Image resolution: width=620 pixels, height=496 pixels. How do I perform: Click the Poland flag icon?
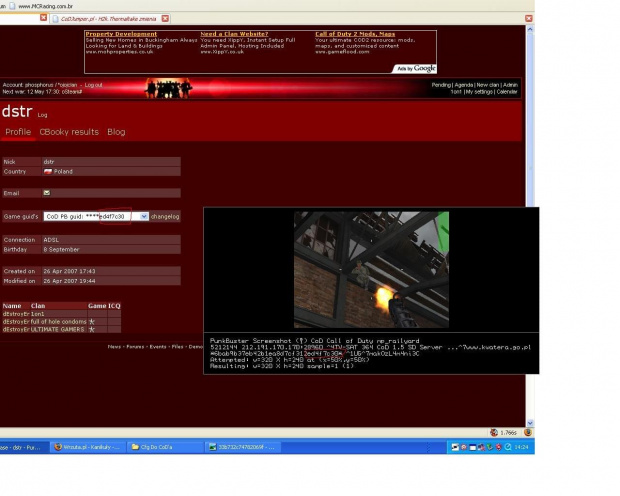pyautogui.click(x=47, y=171)
